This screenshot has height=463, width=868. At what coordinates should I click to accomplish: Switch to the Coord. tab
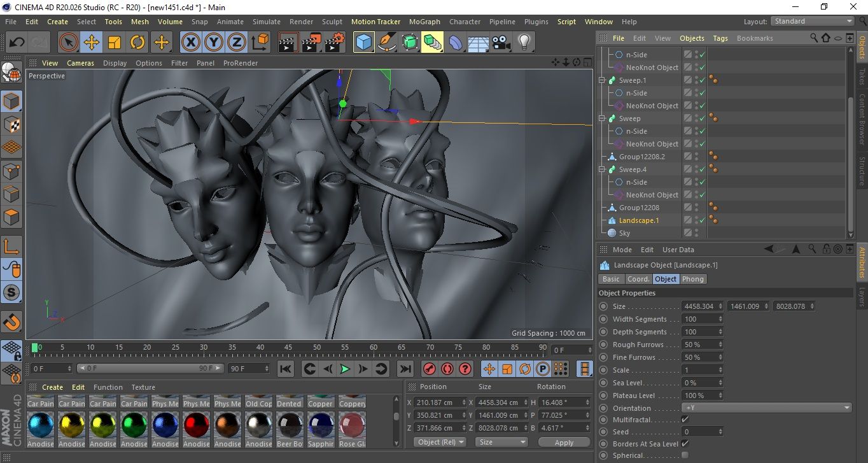click(x=638, y=279)
